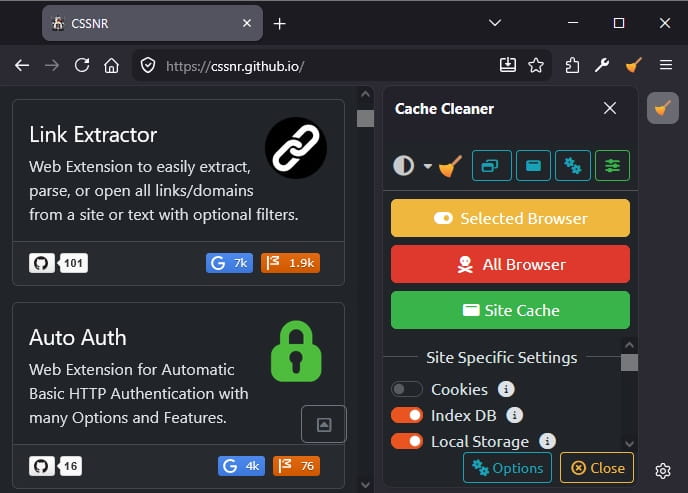Click the Link Extractor heading
The height and width of the screenshot is (493, 688).
point(93,135)
